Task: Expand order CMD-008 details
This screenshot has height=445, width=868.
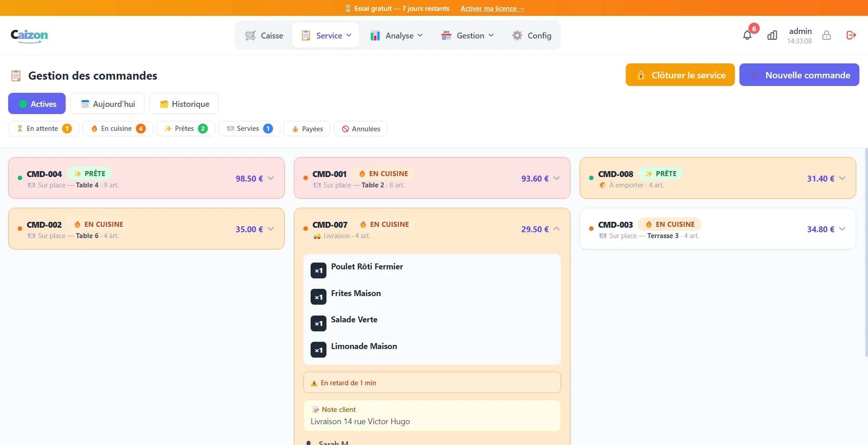Action: pos(842,178)
